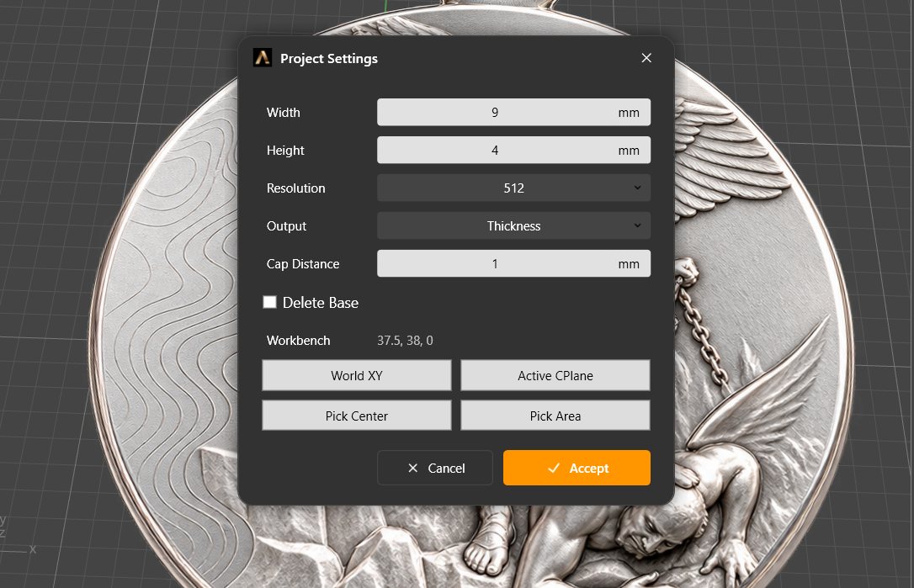Click the Height label

click(x=285, y=151)
